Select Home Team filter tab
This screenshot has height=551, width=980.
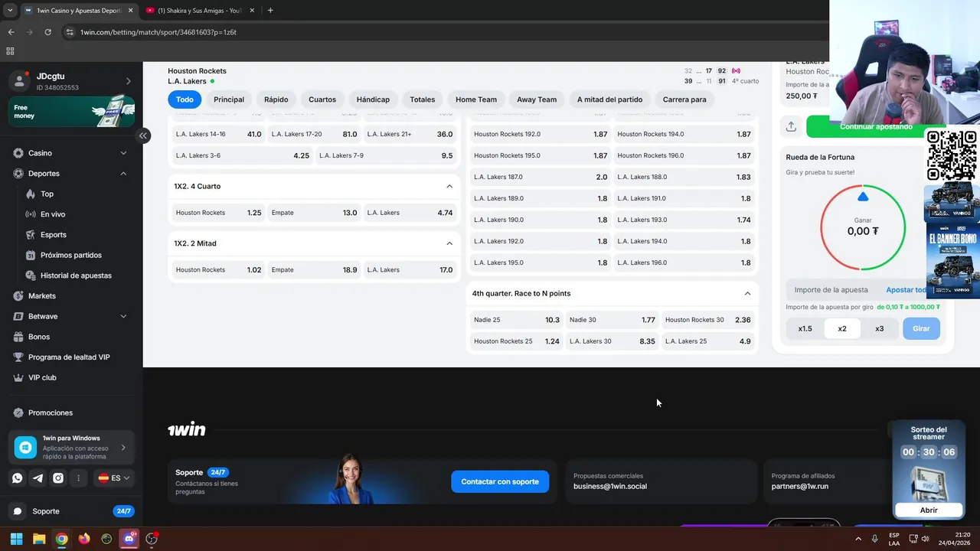coord(476,99)
